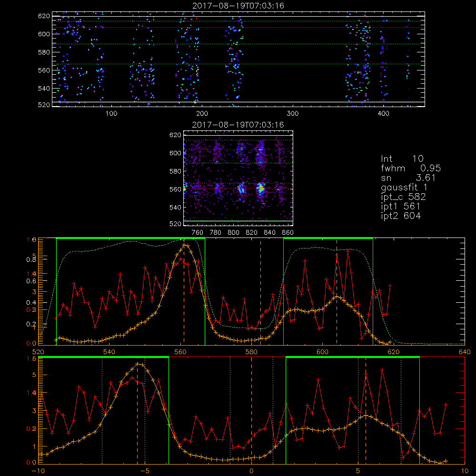Select the 'gaussfit 1' parameter text
This screenshot has height=476, width=476.
point(404,187)
